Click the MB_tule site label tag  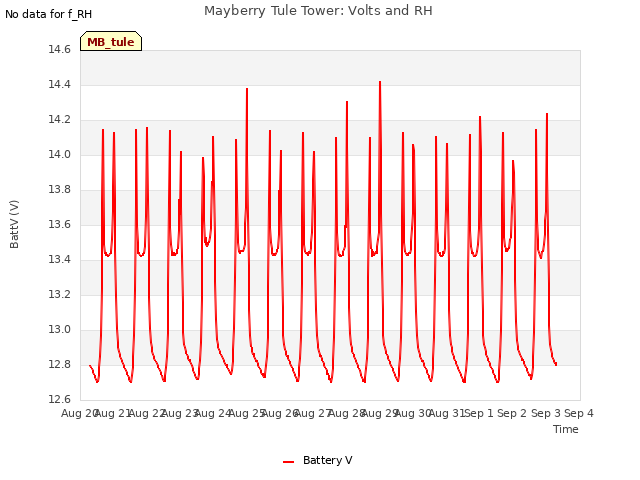point(111,41)
